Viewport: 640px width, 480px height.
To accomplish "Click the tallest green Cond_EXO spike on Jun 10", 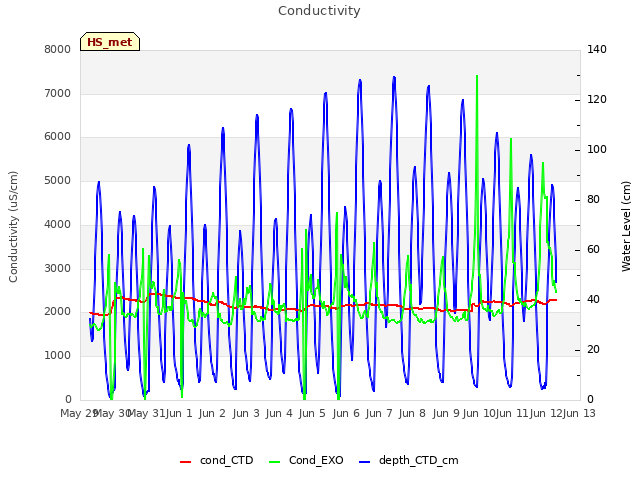I will (x=477, y=76).
